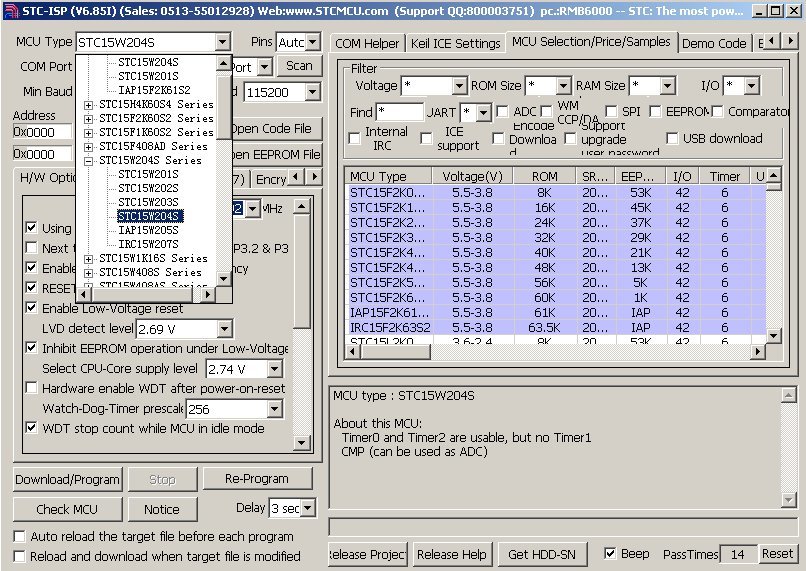Open the baud rate 115200 dropdown

pyautogui.click(x=313, y=93)
